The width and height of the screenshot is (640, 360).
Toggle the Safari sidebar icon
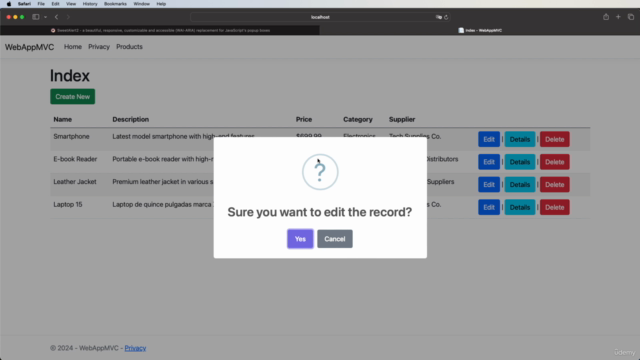(36, 17)
